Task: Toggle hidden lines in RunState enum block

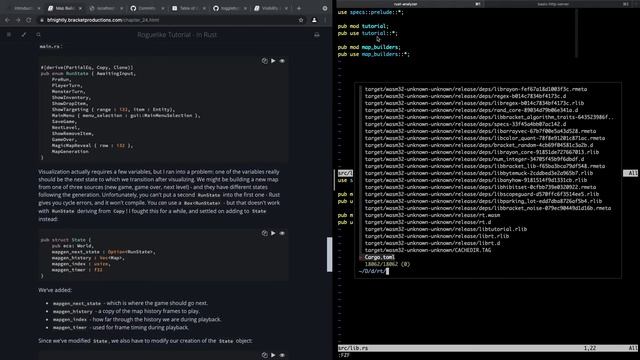Action: [282, 61]
